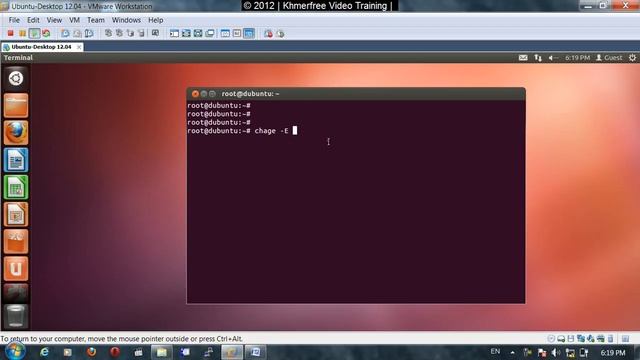Open Ubuntu Software Center from launcher
The image size is (640, 360).
pyautogui.click(x=16, y=241)
